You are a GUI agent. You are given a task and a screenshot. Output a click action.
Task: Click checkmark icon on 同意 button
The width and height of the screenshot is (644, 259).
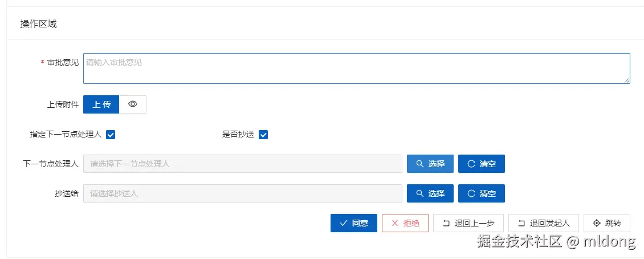pyautogui.click(x=343, y=223)
